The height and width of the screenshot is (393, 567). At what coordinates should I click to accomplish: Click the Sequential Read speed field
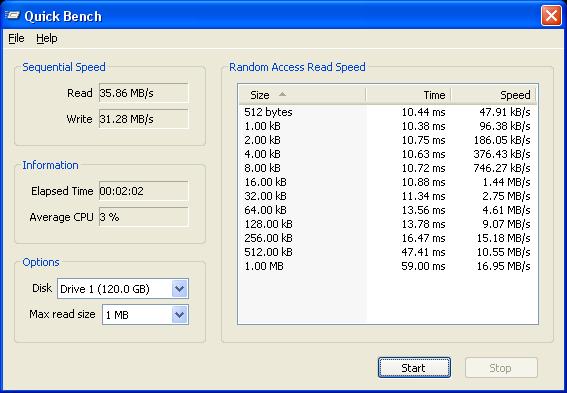click(x=144, y=93)
